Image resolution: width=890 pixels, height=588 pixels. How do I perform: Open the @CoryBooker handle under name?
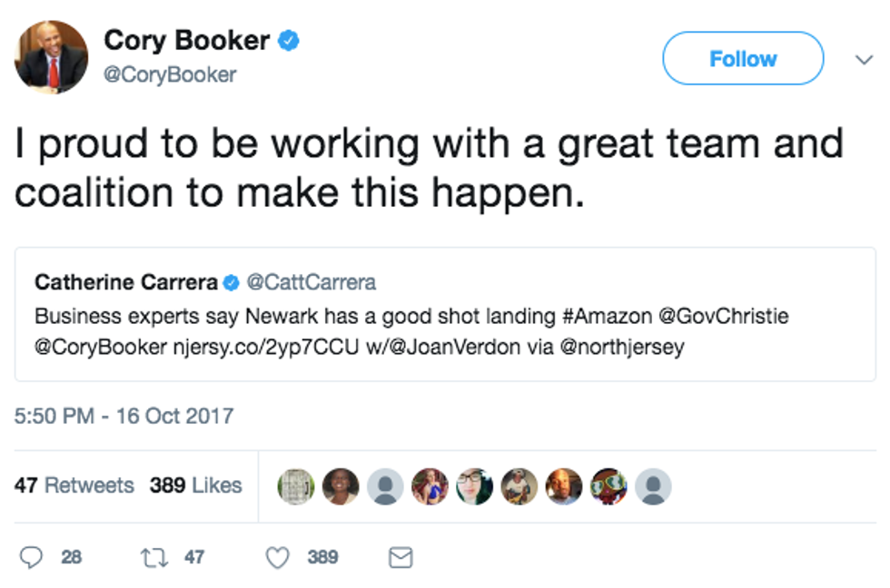170,74
